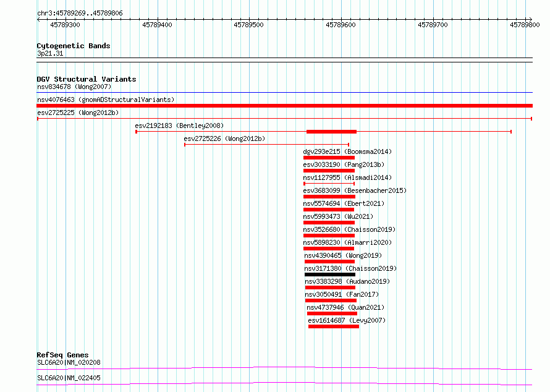This screenshot has height=392, width=550.
Task: Click the thin bar under nsv1127955
Action: coord(329,184)
